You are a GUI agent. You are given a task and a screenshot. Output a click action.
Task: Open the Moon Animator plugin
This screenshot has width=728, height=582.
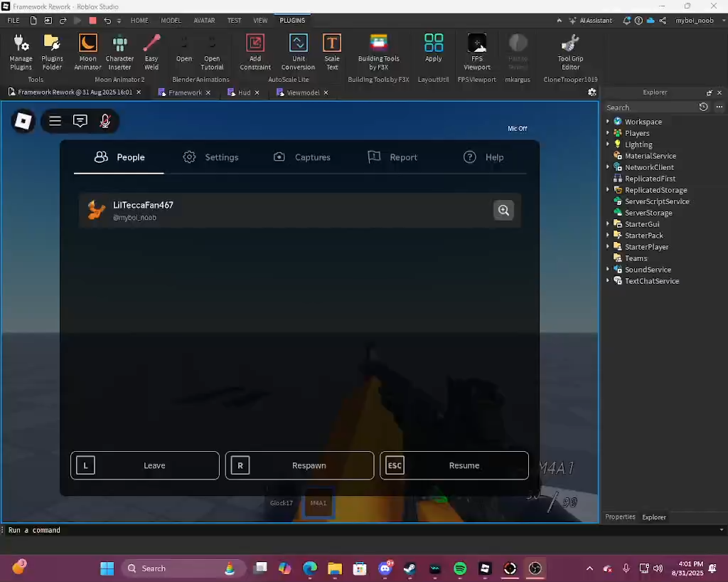coord(87,50)
